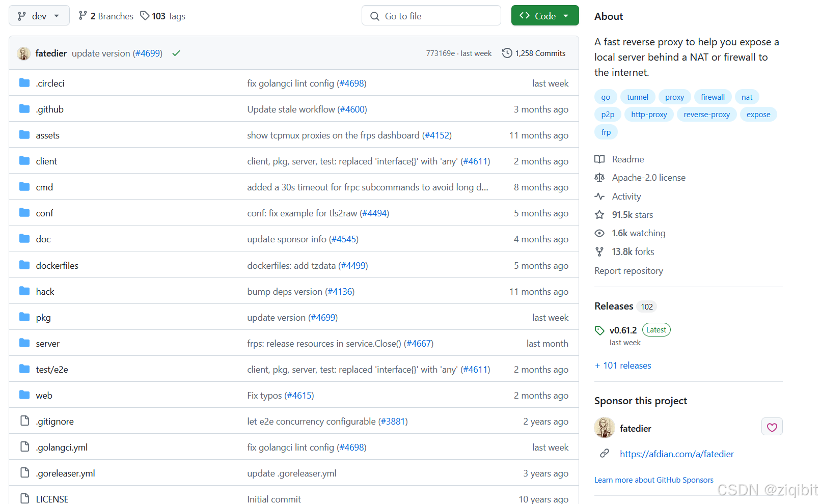This screenshot has height=504, width=820.
Task: Select the 'frp' topic tag
Action: pos(606,132)
